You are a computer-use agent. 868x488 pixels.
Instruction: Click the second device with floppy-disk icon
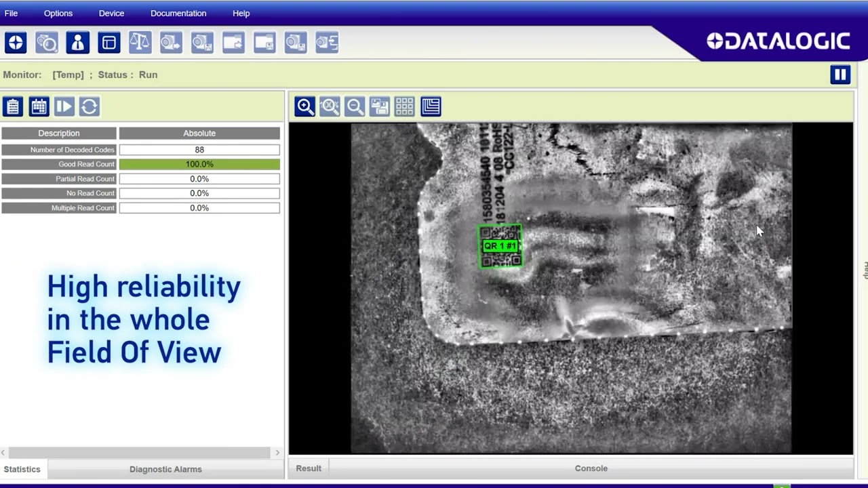click(x=296, y=43)
